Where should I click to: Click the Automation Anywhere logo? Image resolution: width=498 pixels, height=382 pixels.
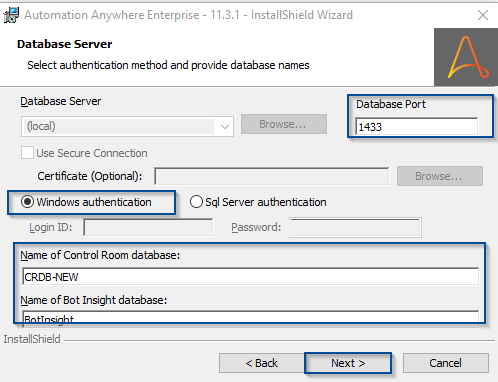coord(466,57)
